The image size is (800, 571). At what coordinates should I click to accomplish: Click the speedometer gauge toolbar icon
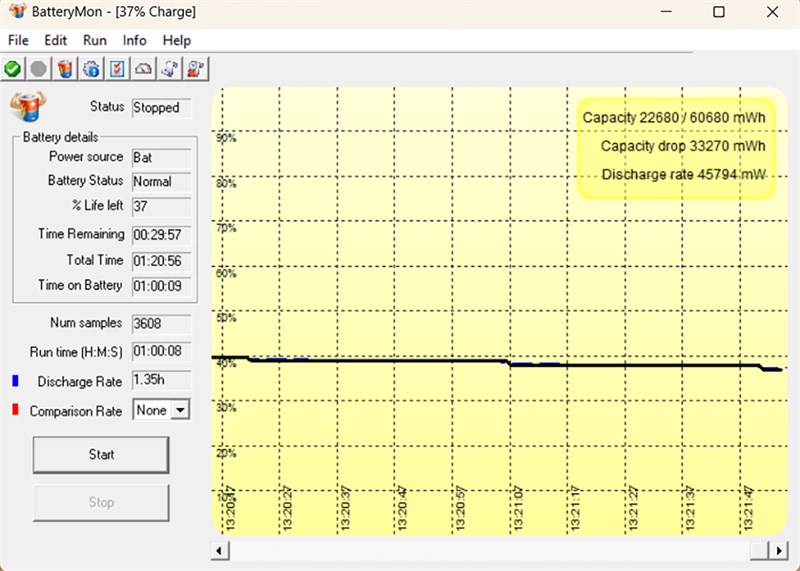(143, 68)
